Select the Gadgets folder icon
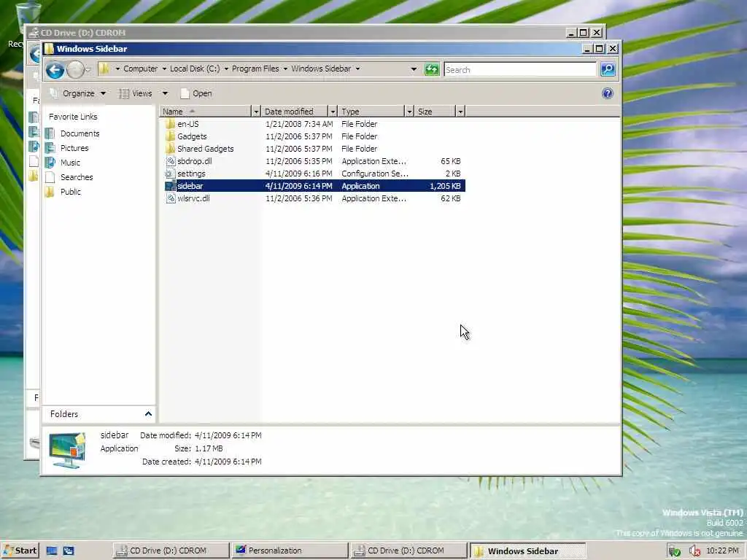Viewport: 747px width, 560px height. coord(170,136)
